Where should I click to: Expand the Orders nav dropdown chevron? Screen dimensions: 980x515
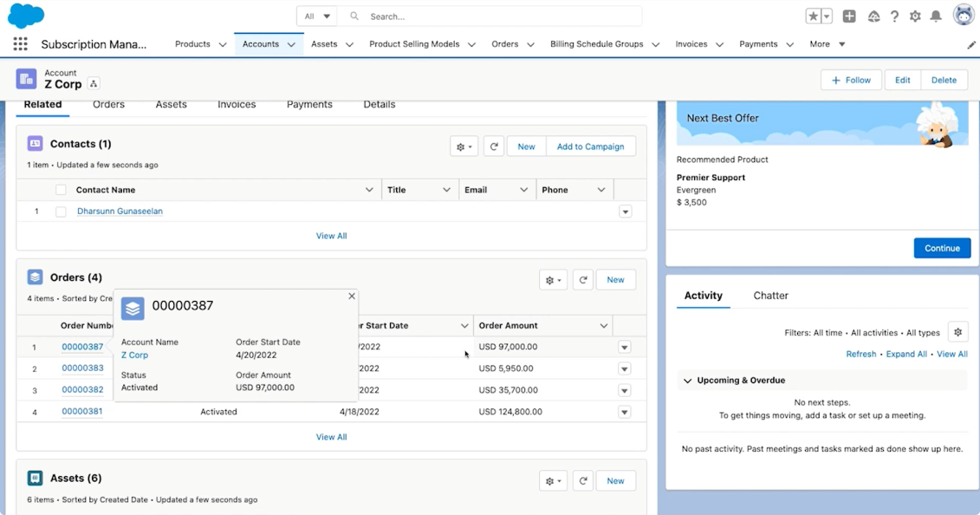point(530,44)
